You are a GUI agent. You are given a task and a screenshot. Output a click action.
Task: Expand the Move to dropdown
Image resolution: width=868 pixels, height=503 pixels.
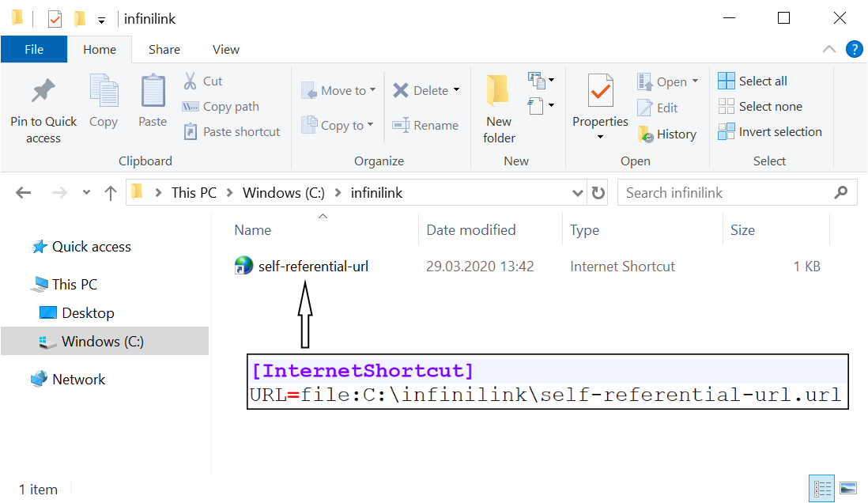coord(372,91)
